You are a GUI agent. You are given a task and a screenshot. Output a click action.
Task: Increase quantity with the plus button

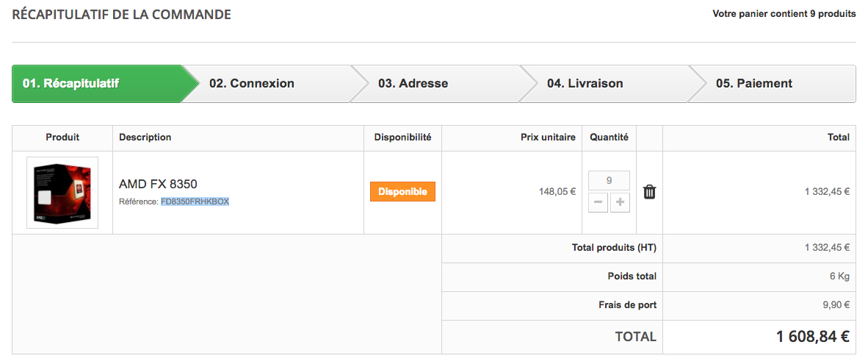pos(621,202)
